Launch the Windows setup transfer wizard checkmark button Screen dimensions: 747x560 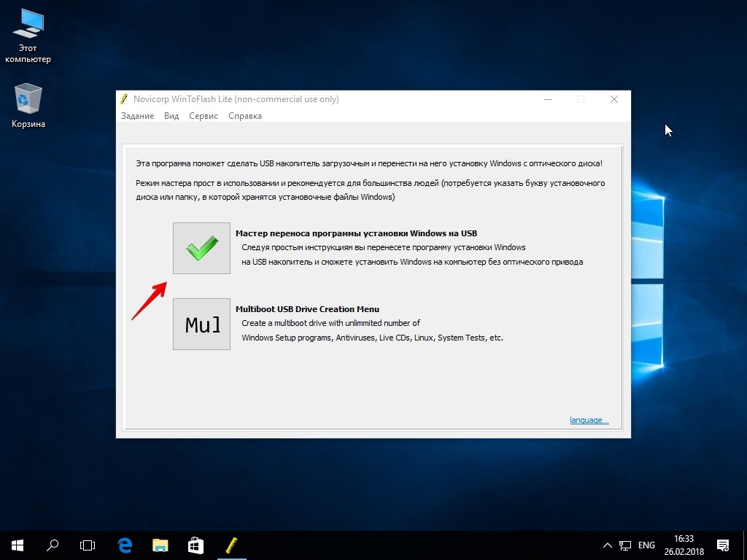pos(201,248)
